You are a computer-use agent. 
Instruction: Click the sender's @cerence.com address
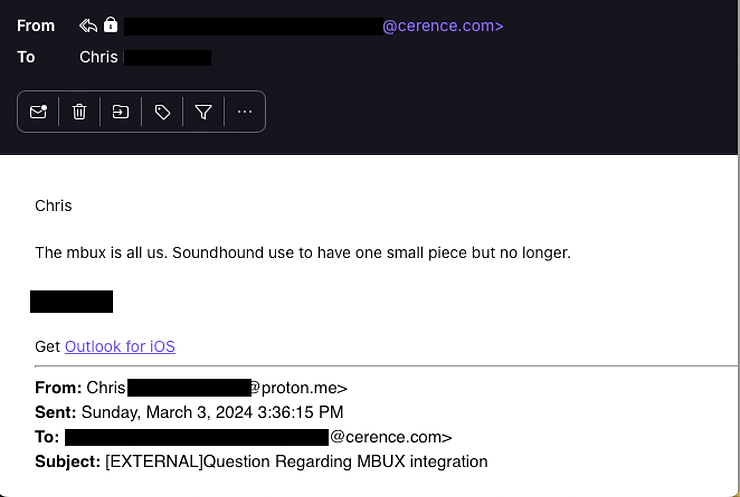(442, 26)
